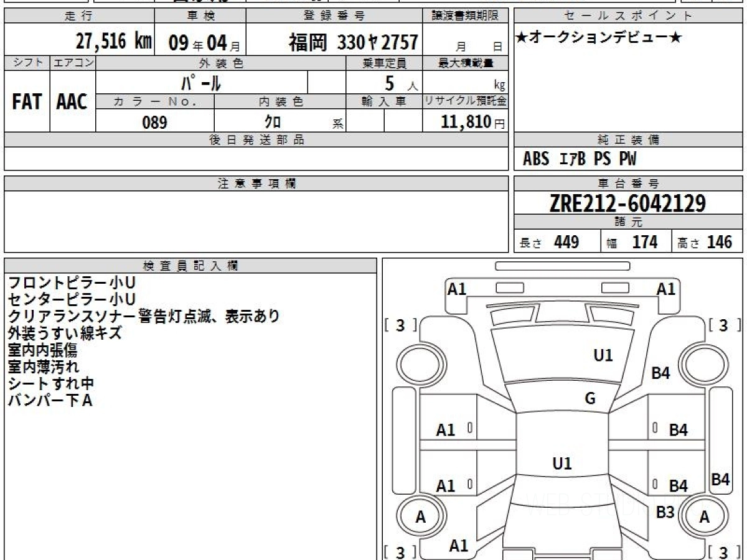Click the G mark on the windshield
This screenshot has height=560, width=747.
[x=590, y=399]
